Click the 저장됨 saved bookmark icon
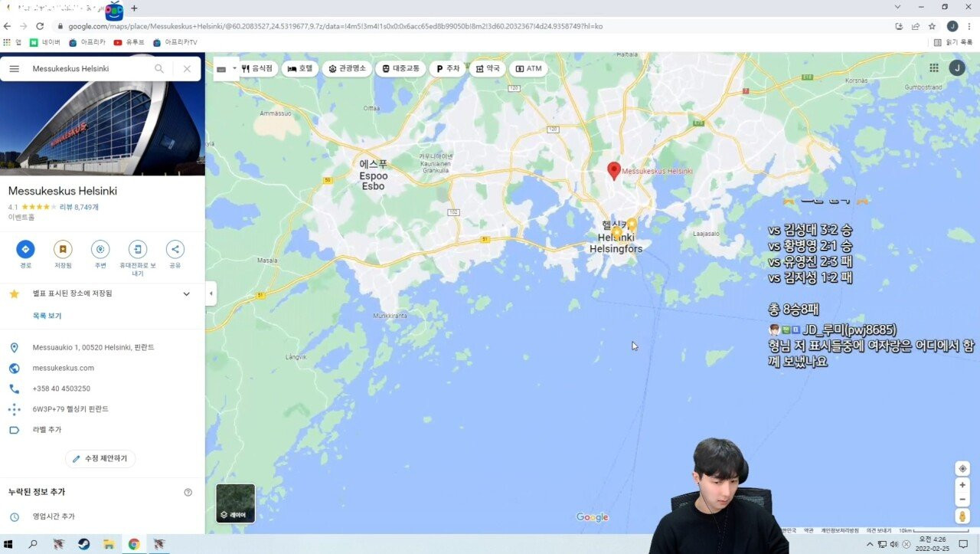The height and width of the screenshot is (554, 980). coord(63,249)
